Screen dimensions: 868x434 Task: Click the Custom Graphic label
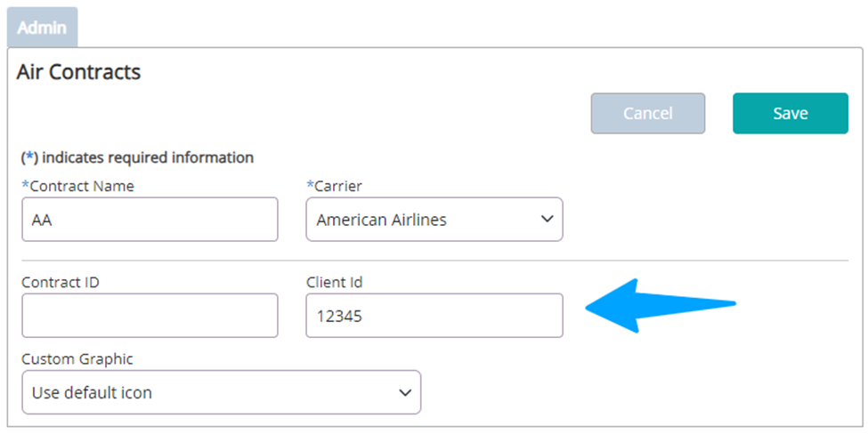(77, 359)
